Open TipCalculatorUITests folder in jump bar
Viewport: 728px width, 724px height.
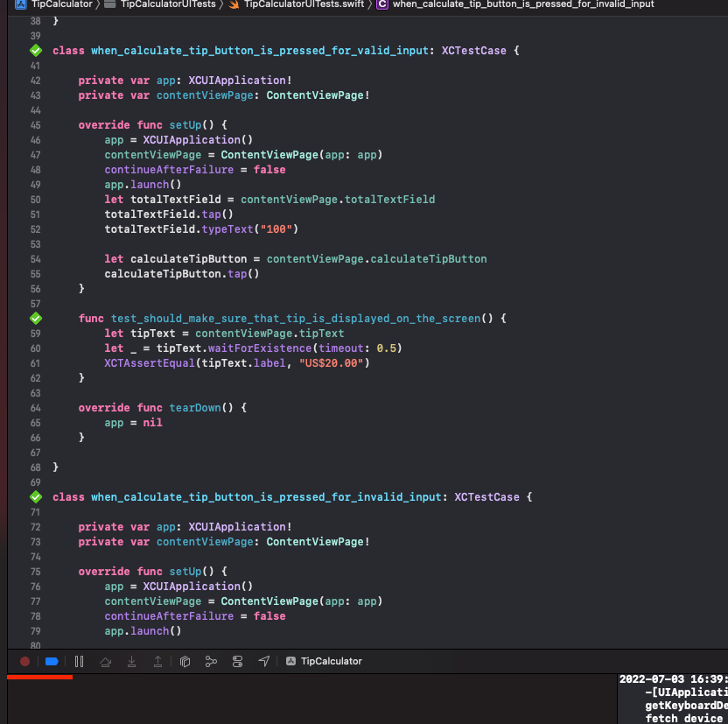click(168, 4)
